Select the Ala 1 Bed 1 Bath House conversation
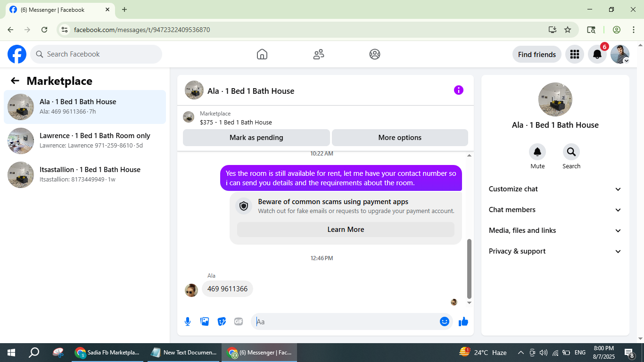Viewport: 644px width, 362px height. tap(85, 107)
